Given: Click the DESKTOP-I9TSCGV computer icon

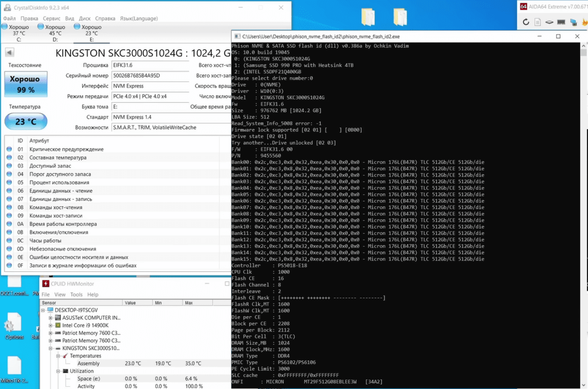Looking at the screenshot, I should [50, 310].
